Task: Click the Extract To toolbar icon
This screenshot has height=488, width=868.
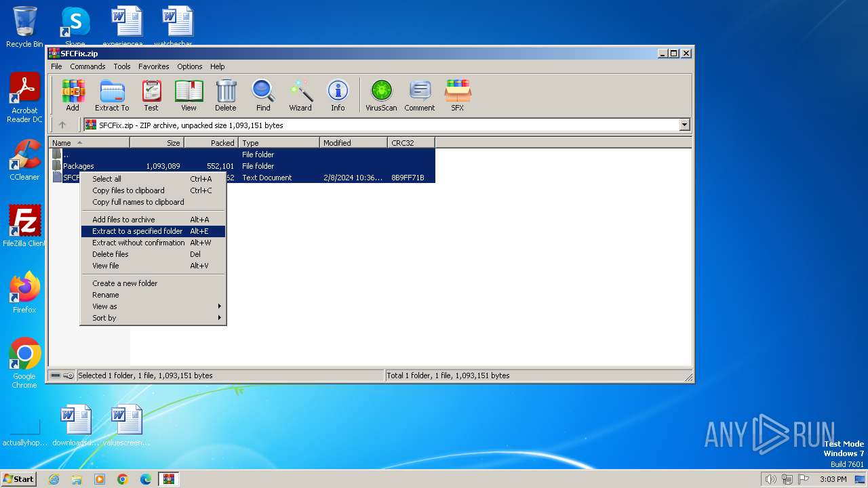Action: (x=112, y=95)
